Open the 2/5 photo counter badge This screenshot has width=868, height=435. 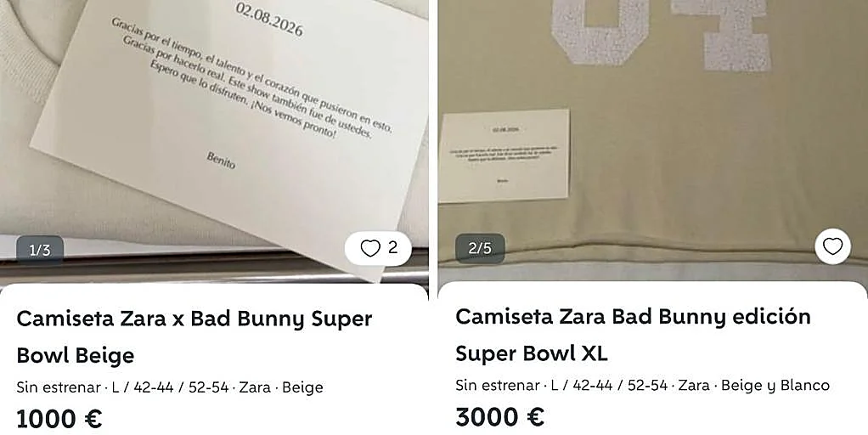click(479, 248)
